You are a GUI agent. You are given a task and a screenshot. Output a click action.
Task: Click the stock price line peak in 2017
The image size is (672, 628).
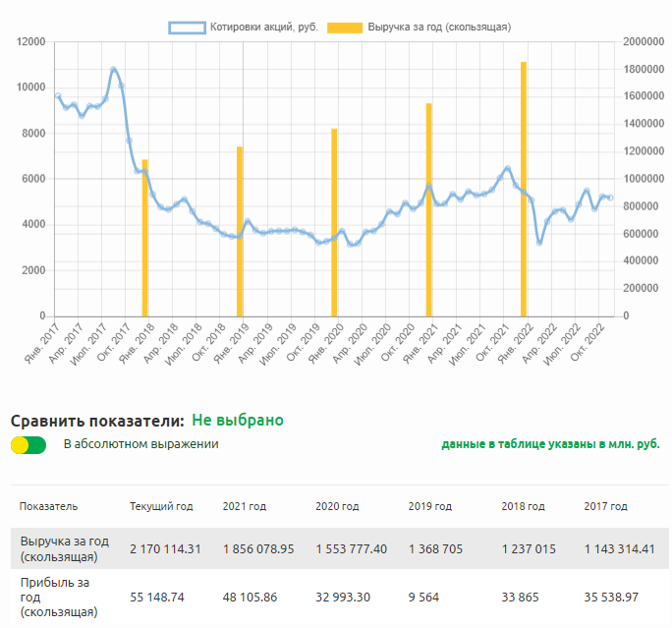tap(114, 69)
